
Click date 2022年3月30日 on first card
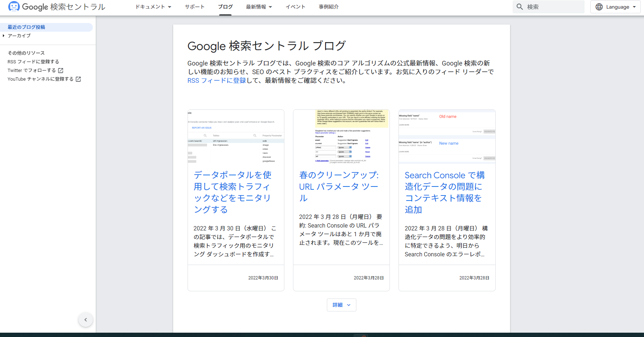tap(263, 278)
